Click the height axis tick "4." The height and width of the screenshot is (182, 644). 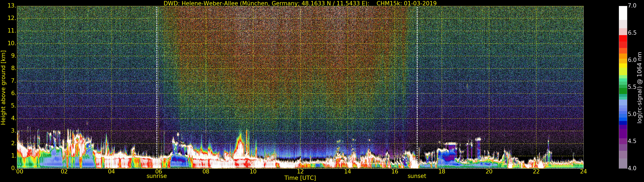13,118
